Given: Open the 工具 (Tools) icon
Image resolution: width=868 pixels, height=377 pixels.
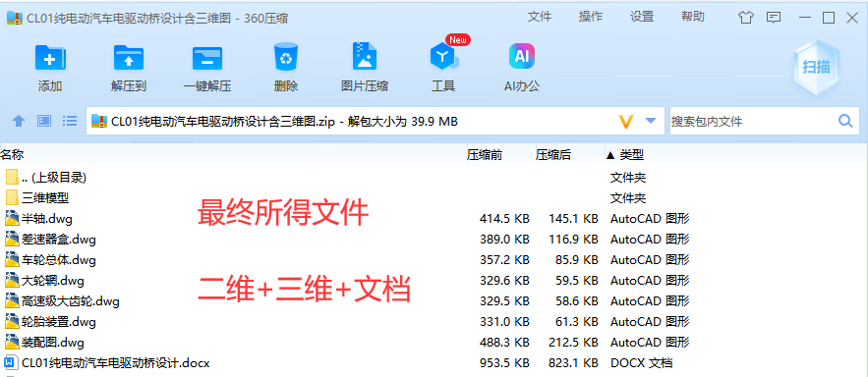Looking at the screenshot, I should click(x=443, y=56).
